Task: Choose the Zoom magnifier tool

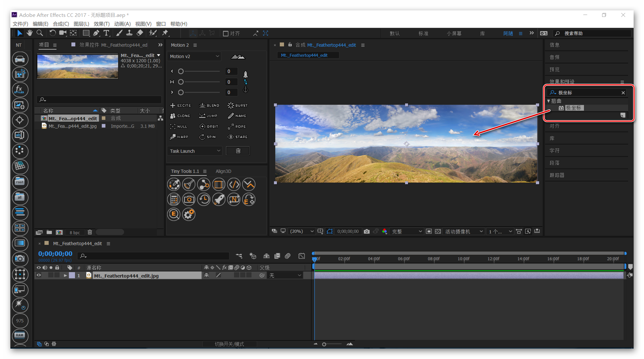Action: [40, 33]
